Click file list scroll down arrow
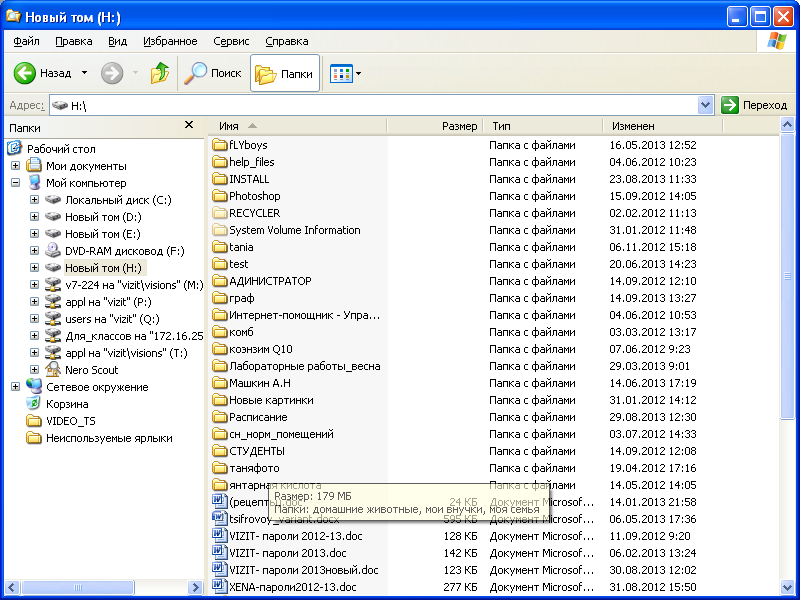Screen dimensions: 800x600 point(787,587)
